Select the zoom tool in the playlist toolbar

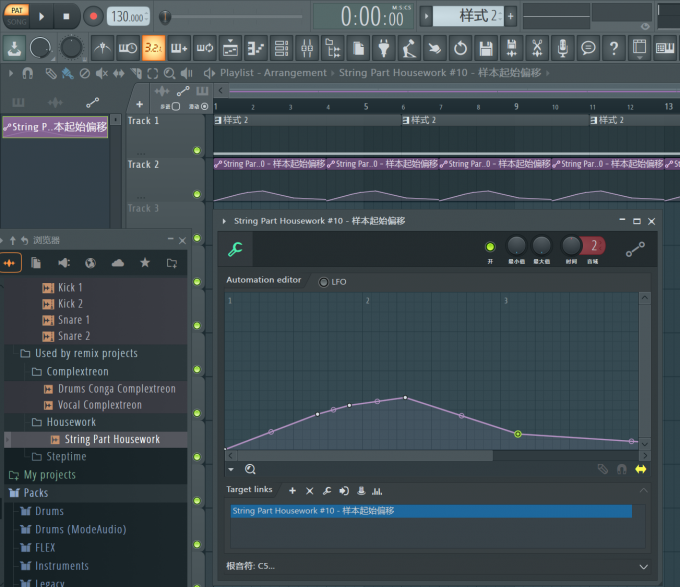[x=170, y=73]
